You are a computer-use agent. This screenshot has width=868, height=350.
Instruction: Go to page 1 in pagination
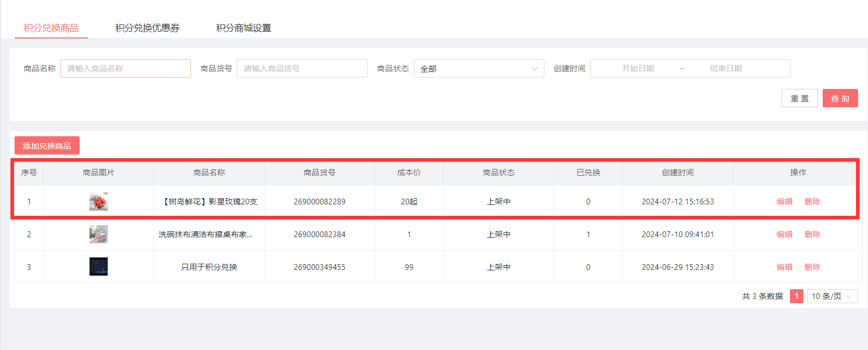pos(796,296)
